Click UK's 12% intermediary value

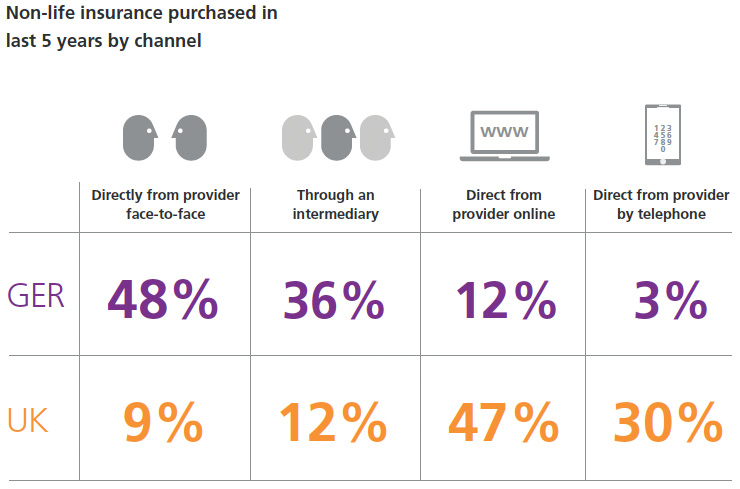coord(333,422)
